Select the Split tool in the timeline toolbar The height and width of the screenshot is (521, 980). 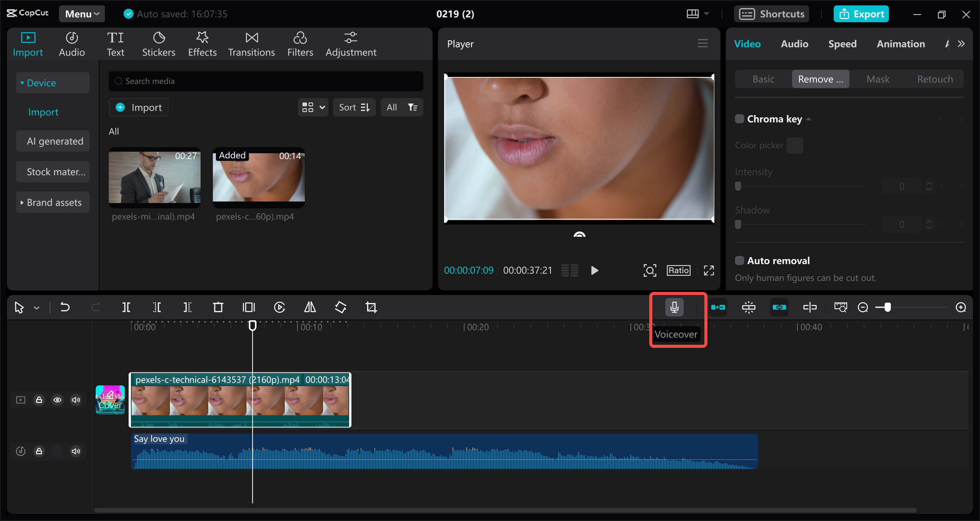click(x=126, y=307)
